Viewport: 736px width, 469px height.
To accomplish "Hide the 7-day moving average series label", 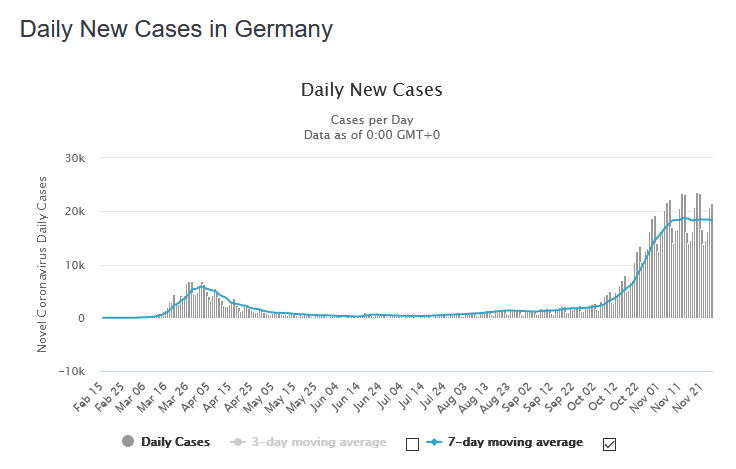I will tap(515, 442).
